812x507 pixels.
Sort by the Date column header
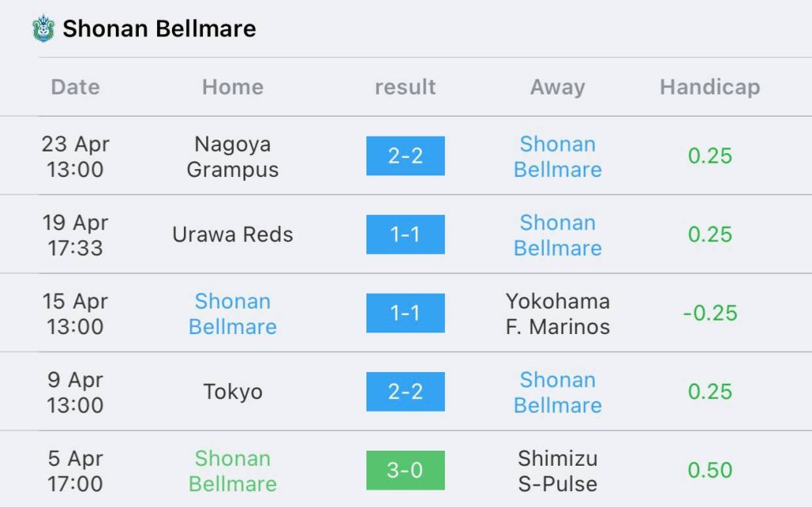(x=75, y=87)
